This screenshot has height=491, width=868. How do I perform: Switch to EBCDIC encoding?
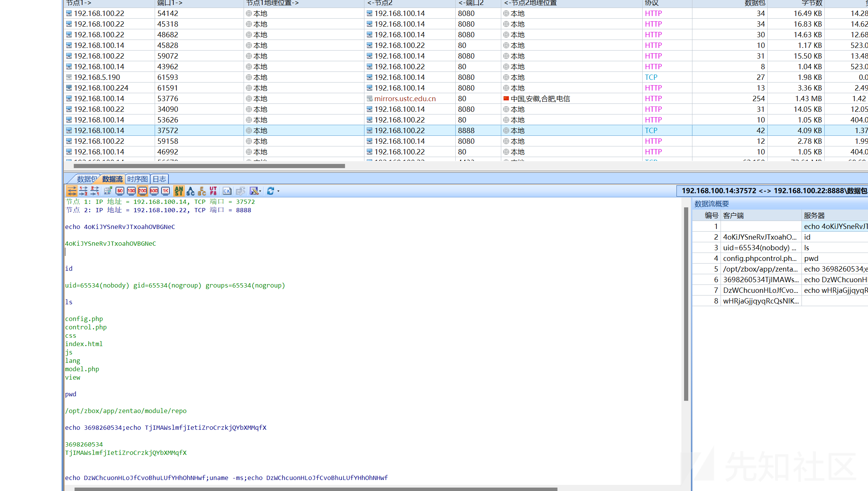point(202,191)
